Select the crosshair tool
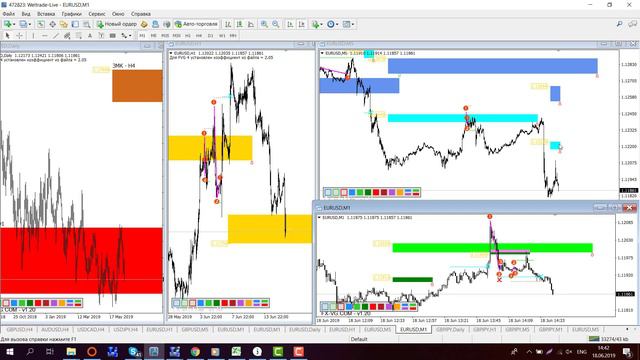Screen dimensions: 640x360 pos(19,36)
